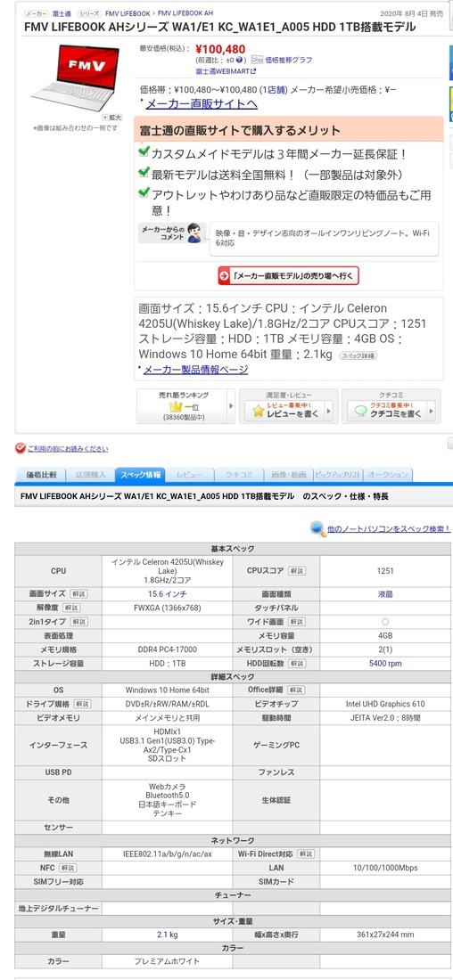Open the メーカー直販サイトへ link
Screen dimensions: 453x980
pos(201,103)
